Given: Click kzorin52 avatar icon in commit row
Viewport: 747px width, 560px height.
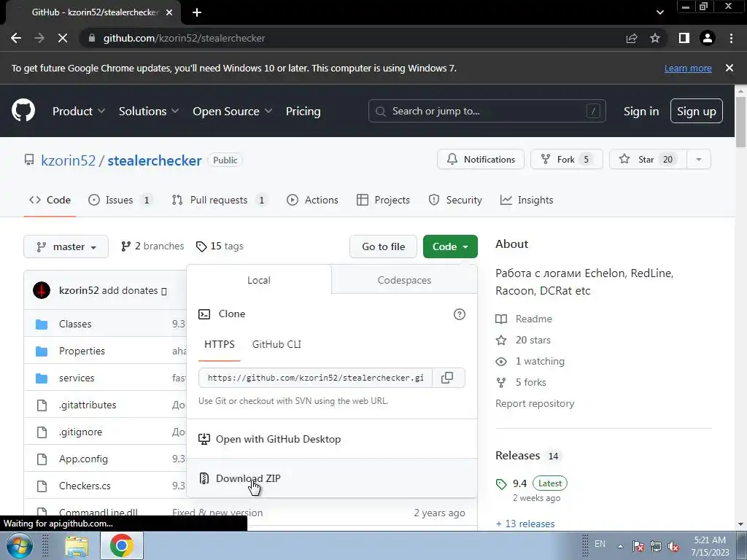Looking at the screenshot, I should coord(42,290).
